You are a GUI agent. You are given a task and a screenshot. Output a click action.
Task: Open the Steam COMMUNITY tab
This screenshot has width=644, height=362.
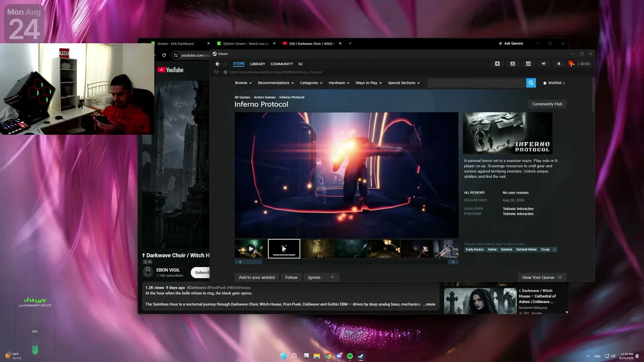[282, 64]
